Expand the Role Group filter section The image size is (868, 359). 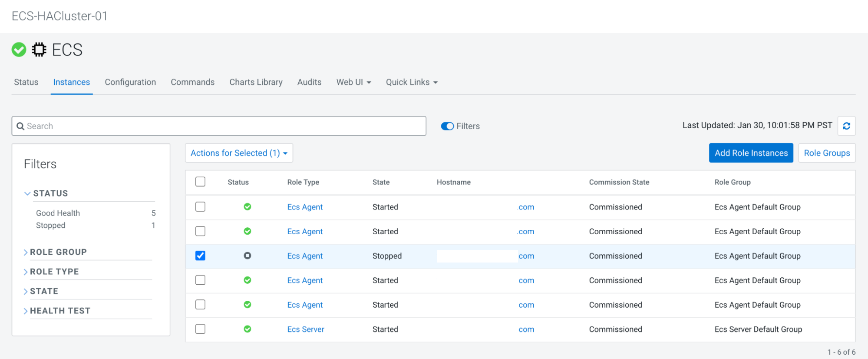click(58, 252)
